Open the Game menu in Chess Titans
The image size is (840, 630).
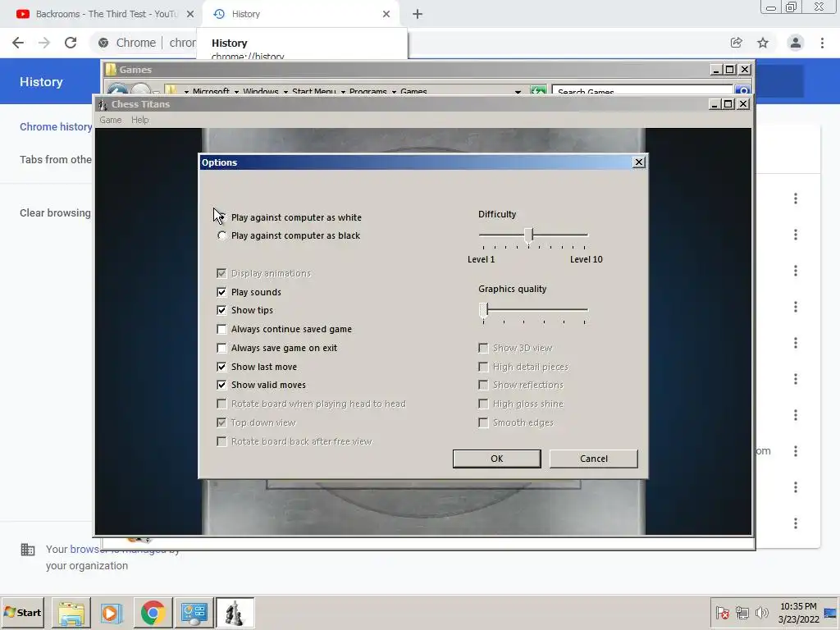[x=111, y=120]
